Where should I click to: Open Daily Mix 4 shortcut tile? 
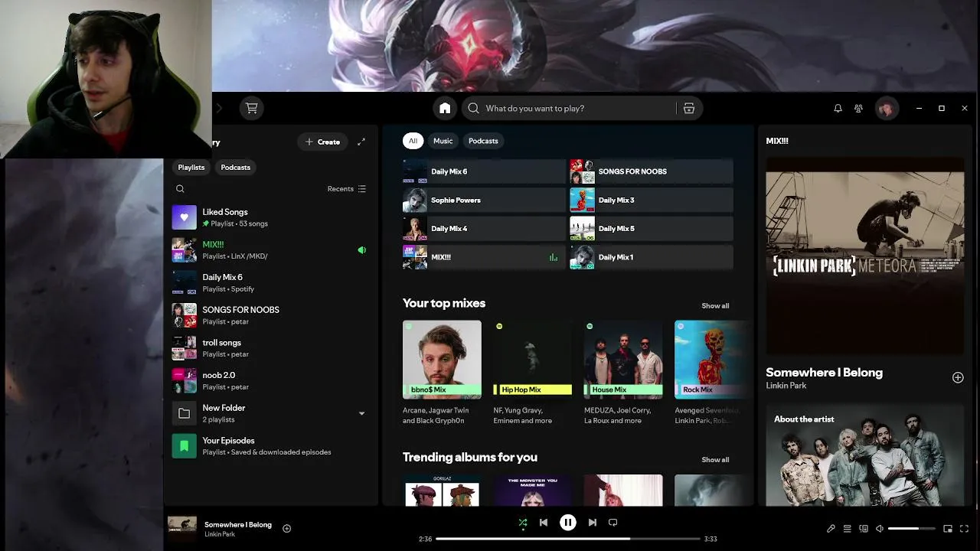[x=484, y=228]
